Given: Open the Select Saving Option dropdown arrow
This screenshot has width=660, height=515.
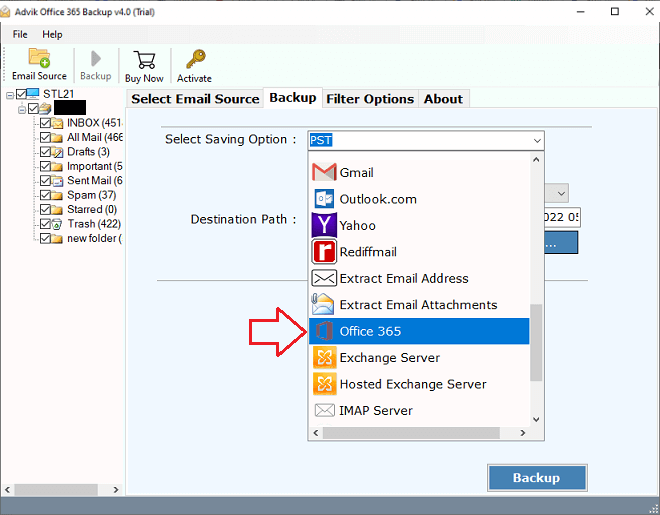Looking at the screenshot, I should pyautogui.click(x=537, y=141).
